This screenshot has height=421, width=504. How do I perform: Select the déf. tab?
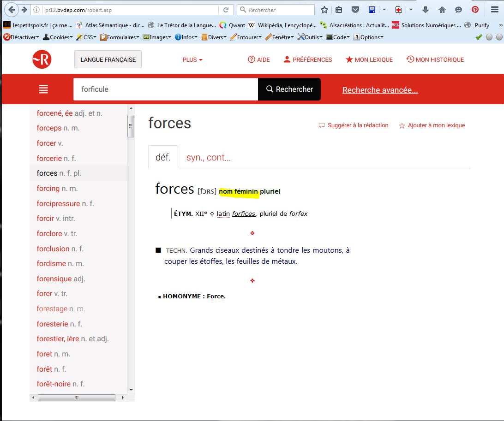coord(163,157)
